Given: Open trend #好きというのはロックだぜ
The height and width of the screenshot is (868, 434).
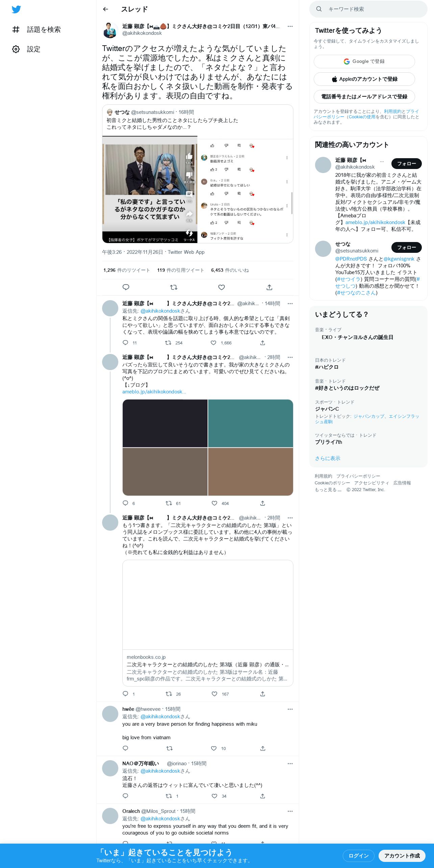Looking at the screenshot, I should point(347,388).
